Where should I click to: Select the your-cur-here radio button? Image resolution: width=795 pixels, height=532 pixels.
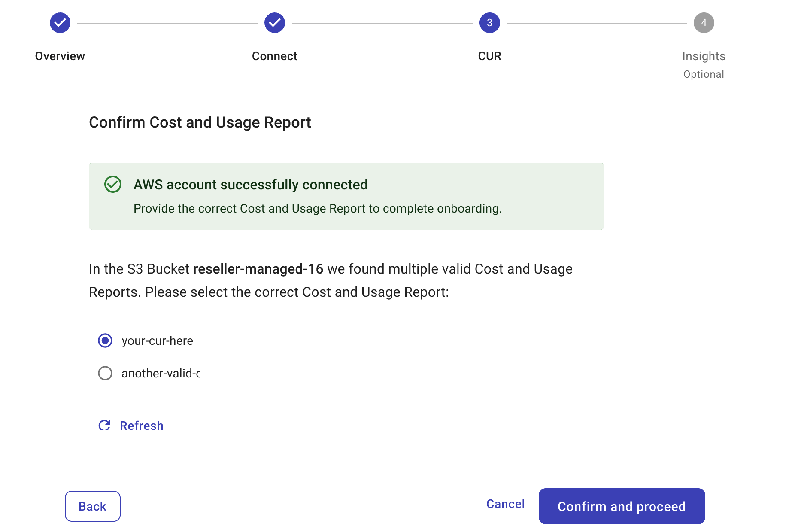(x=105, y=340)
